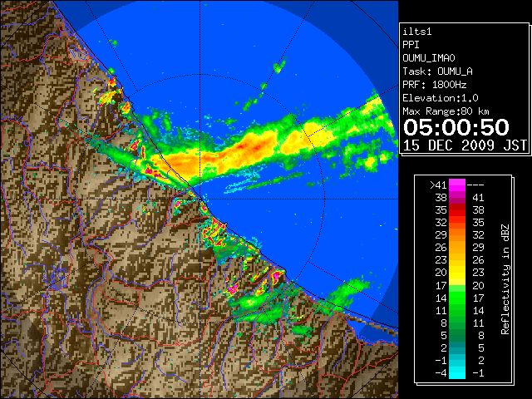Click the 'OUMU_IMAO' site name
The image size is (532, 399).
(x=429, y=58)
